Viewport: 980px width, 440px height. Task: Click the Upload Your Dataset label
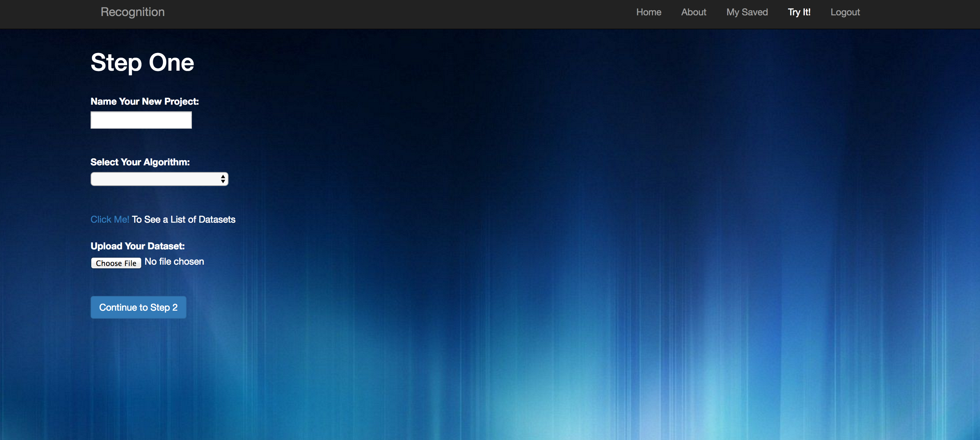[137, 246]
